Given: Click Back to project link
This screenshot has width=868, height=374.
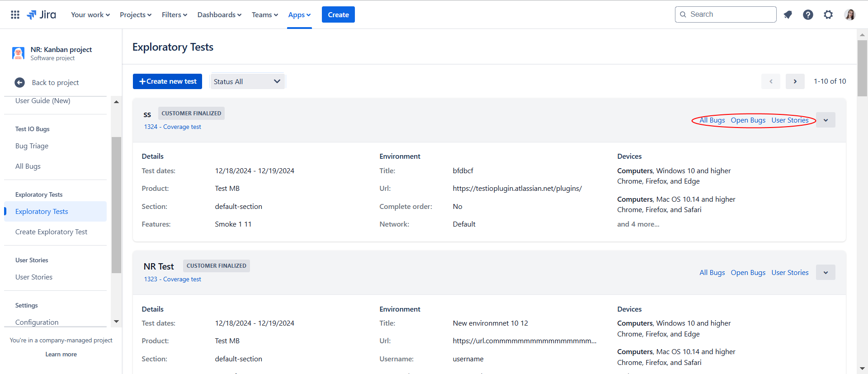Looking at the screenshot, I should click(x=55, y=83).
